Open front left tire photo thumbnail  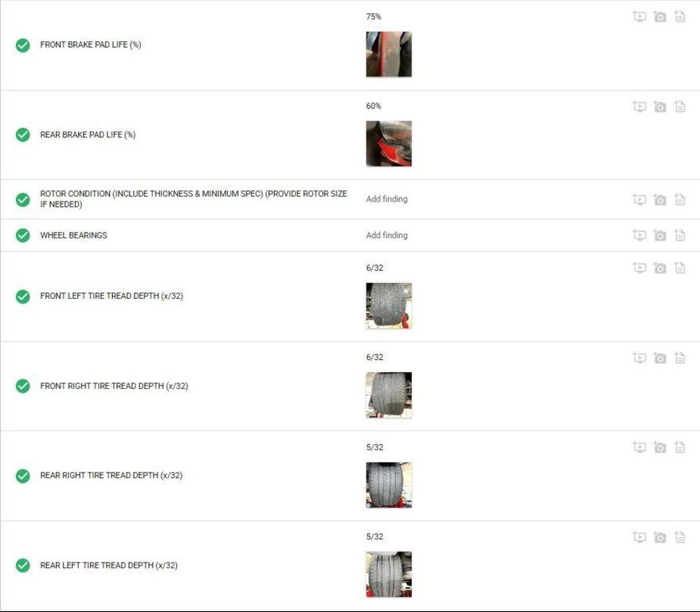tap(389, 305)
